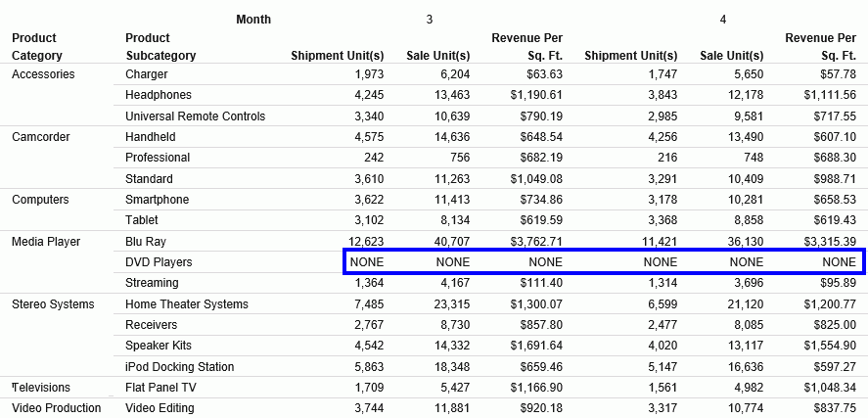The height and width of the screenshot is (418, 868).
Task: Click the Stereo Systems category cell
Action: point(53,304)
